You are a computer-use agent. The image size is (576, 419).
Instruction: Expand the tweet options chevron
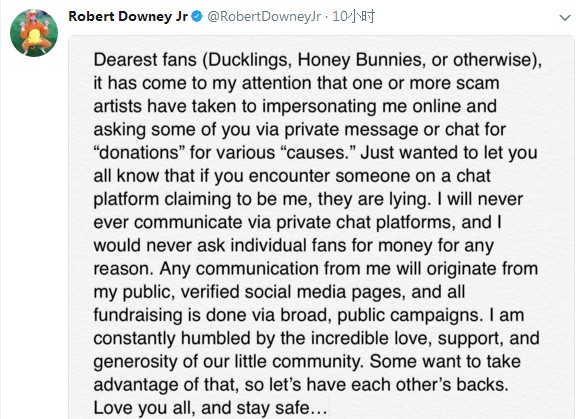point(565,17)
